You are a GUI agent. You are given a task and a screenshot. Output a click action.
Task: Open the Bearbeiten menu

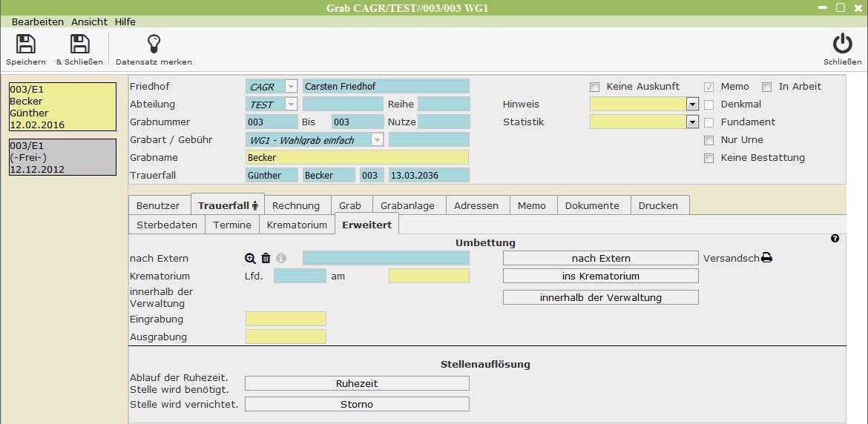coord(37,22)
